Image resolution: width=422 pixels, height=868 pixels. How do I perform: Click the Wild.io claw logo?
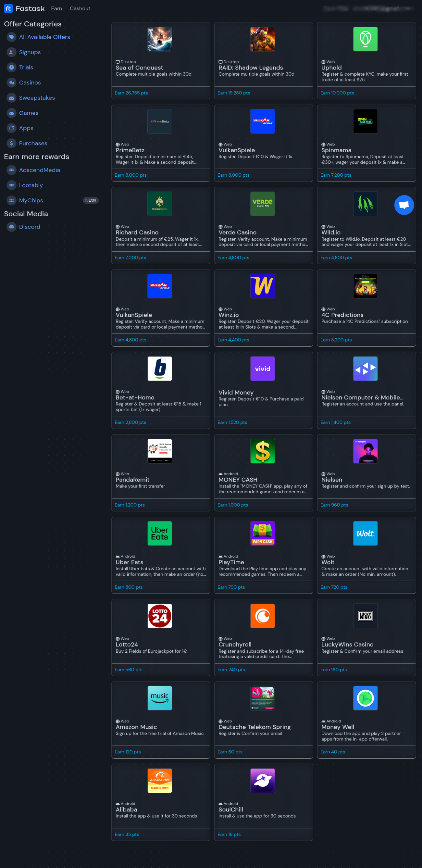point(365,204)
